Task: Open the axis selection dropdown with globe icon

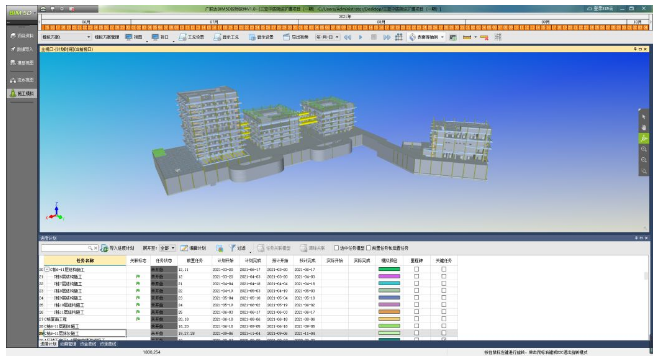Action: tap(426, 37)
